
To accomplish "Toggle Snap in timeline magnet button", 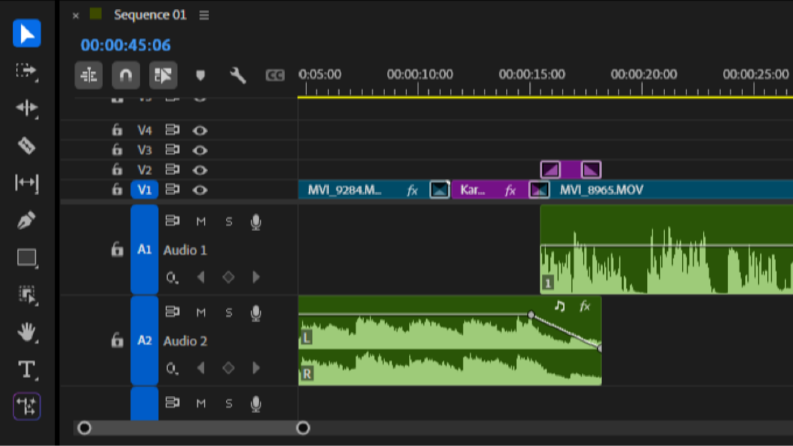I will [x=125, y=75].
